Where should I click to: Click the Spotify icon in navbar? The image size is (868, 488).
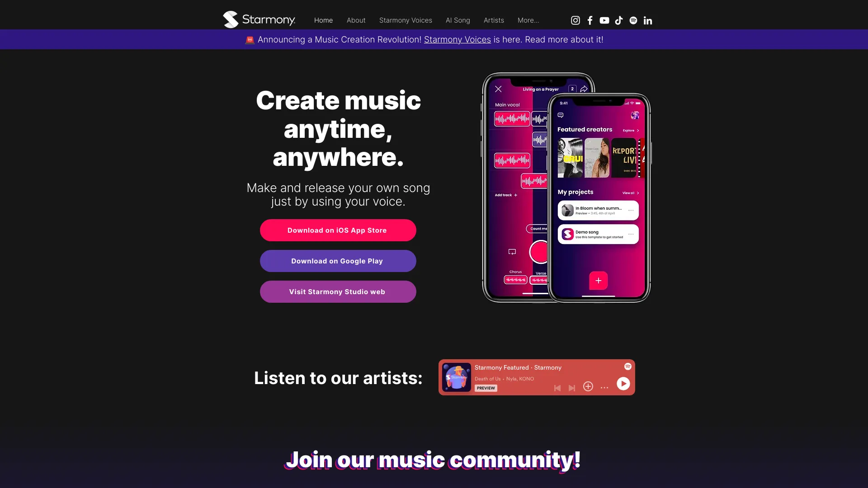633,20
